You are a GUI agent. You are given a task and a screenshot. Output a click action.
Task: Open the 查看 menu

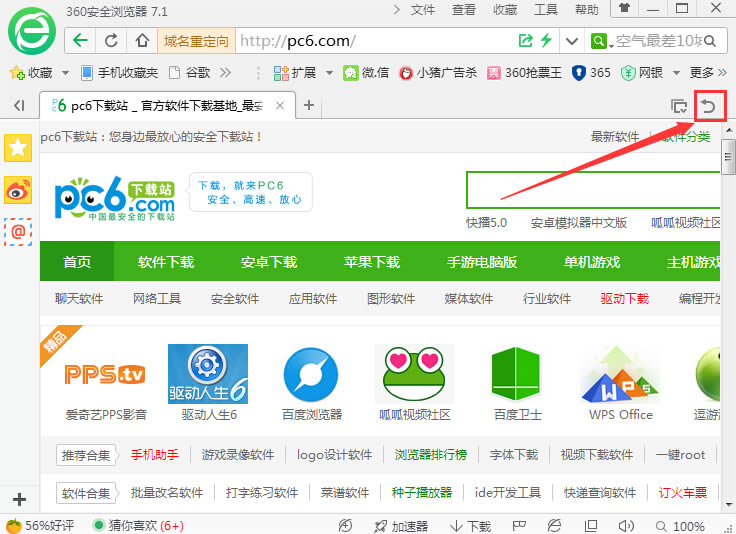pos(464,9)
